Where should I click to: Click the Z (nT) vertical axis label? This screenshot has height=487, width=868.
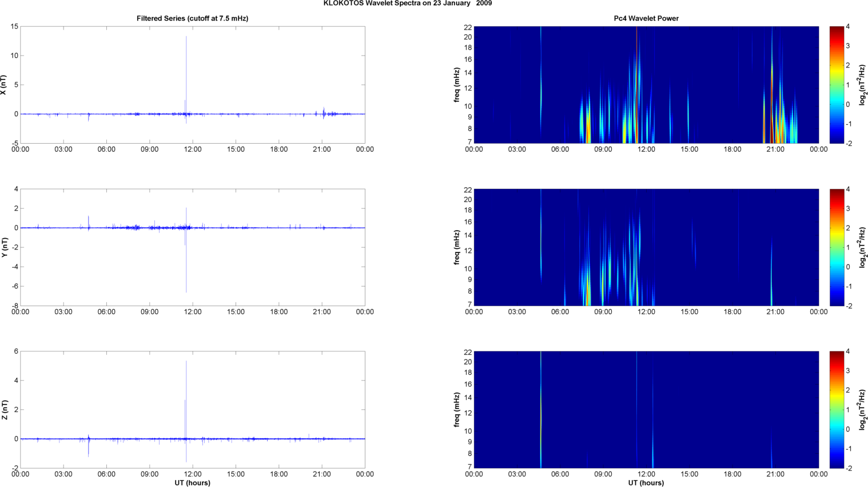tap(3, 410)
